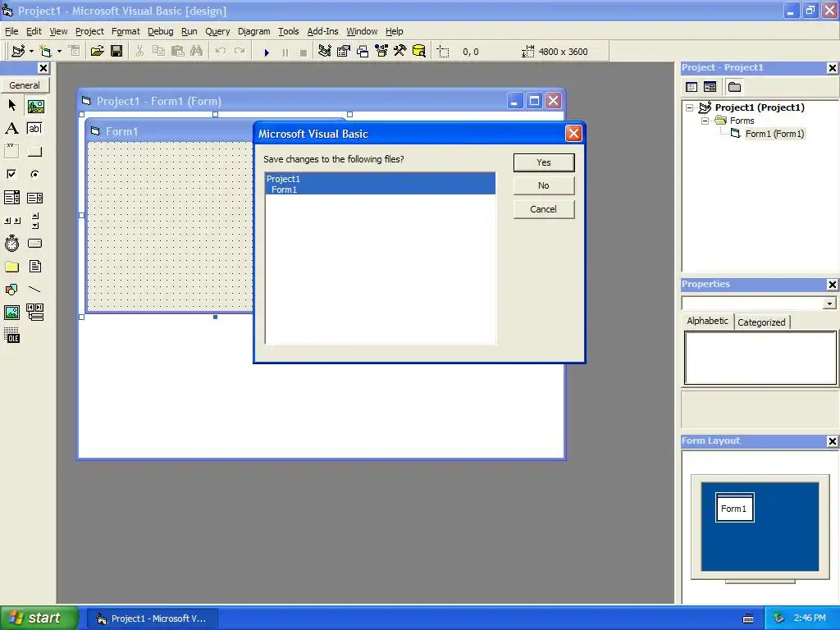Image resolution: width=840 pixels, height=630 pixels.
Task: Select Form1 (Form1) in the project tree
Action: click(774, 134)
